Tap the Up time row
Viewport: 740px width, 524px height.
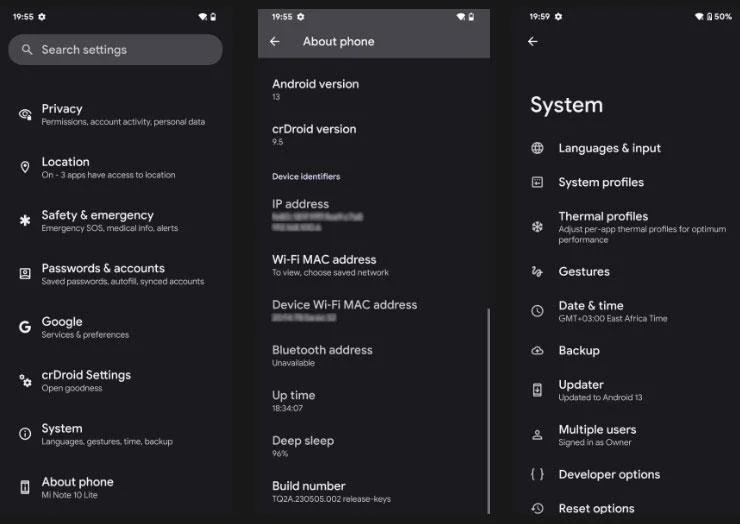coord(374,401)
